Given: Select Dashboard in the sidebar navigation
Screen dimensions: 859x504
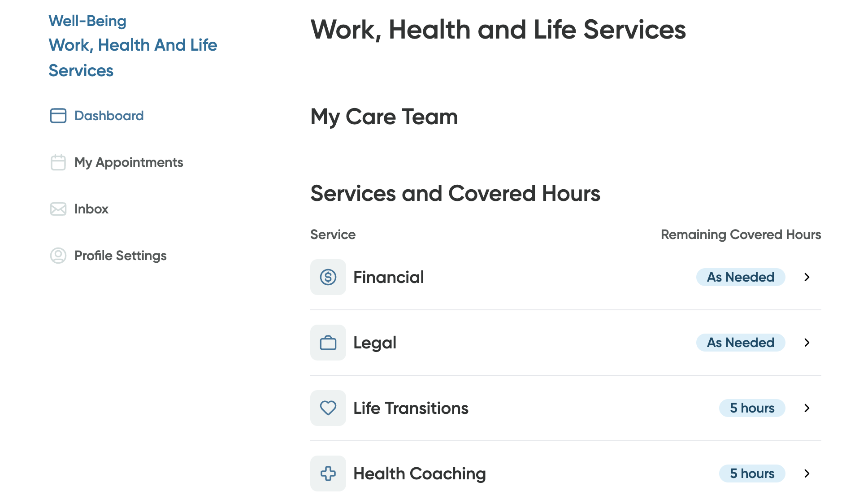Looking at the screenshot, I should pyautogui.click(x=108, y=116).
